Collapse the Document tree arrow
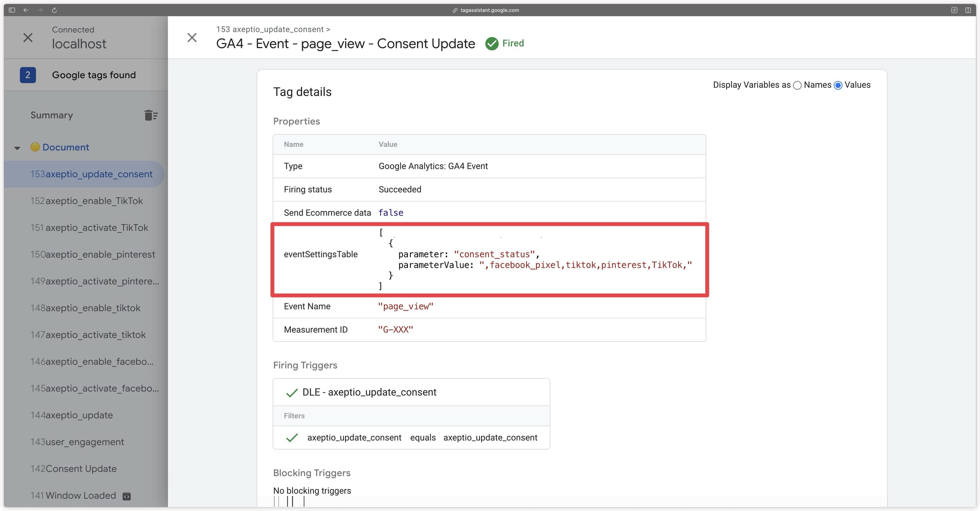Viewport: 980px width, 511px height. [17, 148]
